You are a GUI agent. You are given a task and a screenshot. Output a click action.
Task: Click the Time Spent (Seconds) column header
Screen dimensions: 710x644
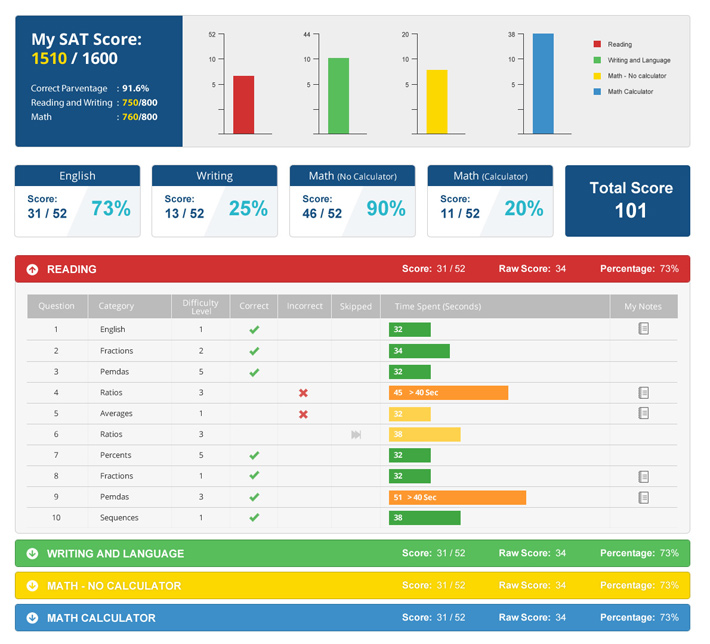tap(495, 306)
